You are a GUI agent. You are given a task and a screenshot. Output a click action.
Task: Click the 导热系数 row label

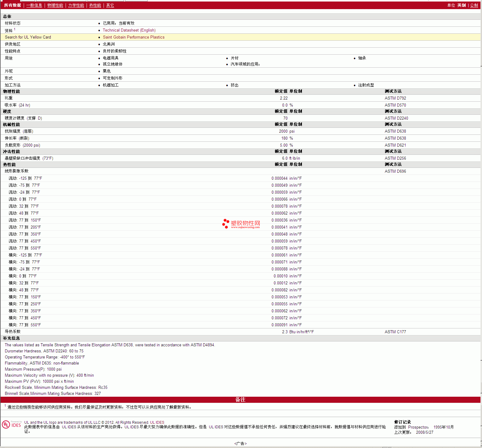click(x=13, y=332)
